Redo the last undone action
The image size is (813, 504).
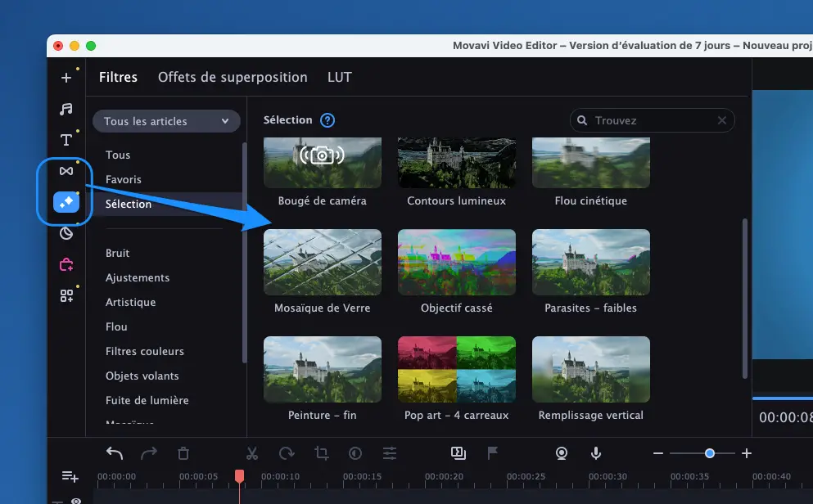pyautogui.click(x=149, y=453)
